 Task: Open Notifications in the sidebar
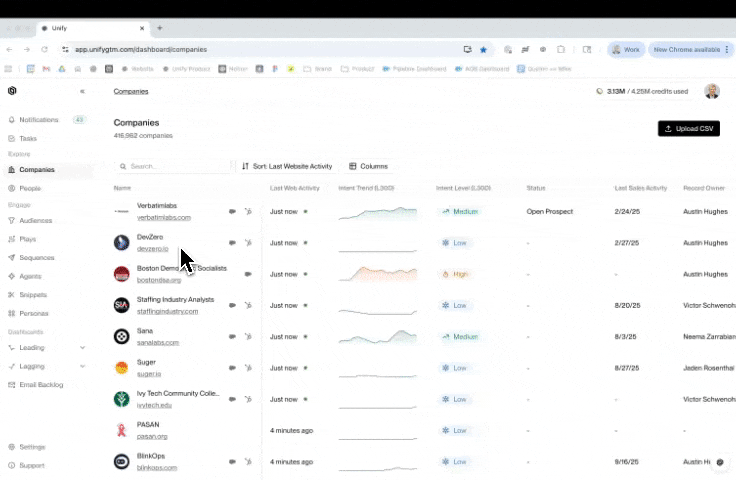pos(38,120)
